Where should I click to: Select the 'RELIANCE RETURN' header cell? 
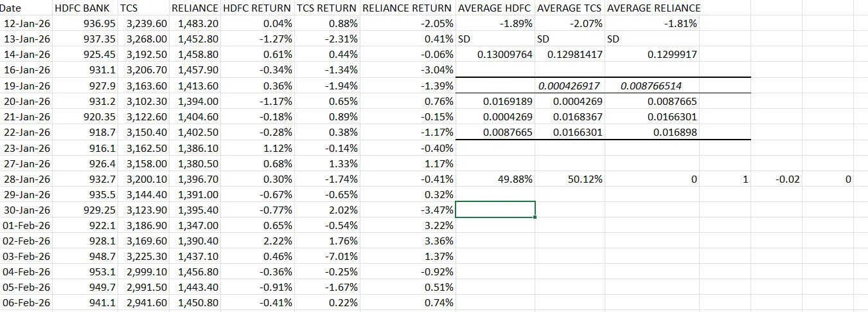coord(407,8)
